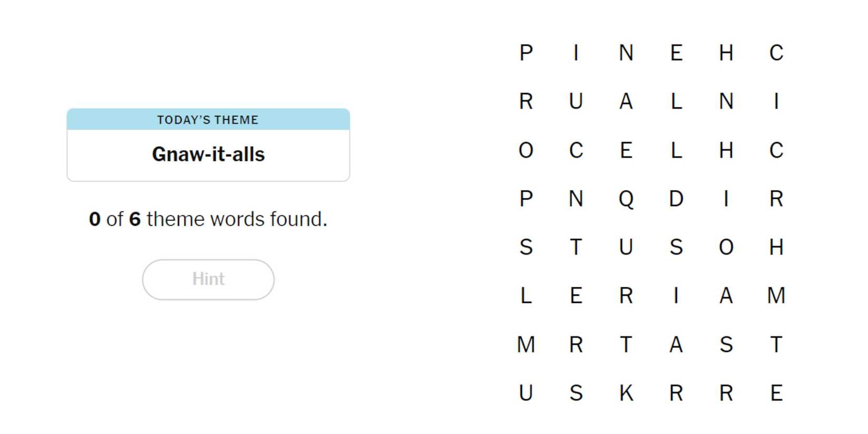Pick the letter E in the top row
The width and height of the screenshot is (868, 434).
pyautogui.click(x=676, y=53)
